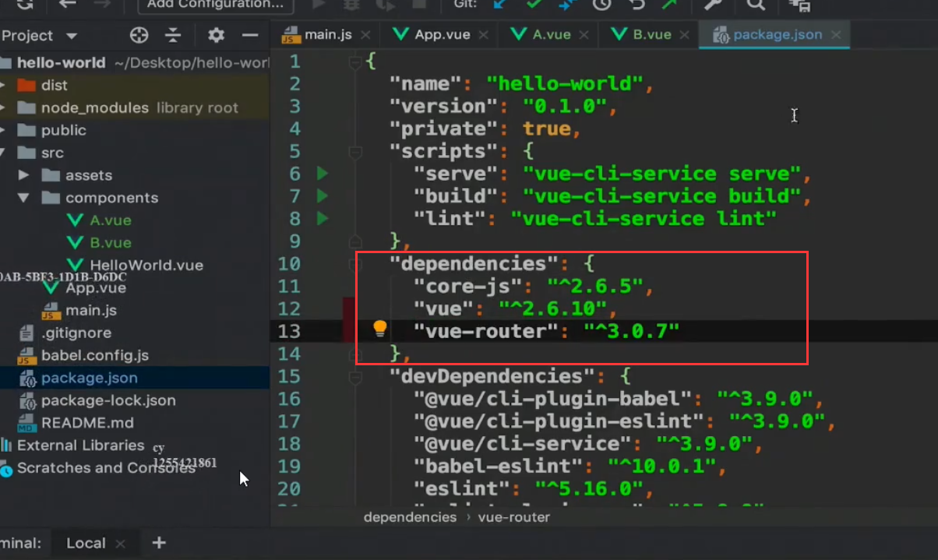This screenshot has height=560, width=938.
Task: Click the yellow lightbulb intention icon
Action: point(379,329)
